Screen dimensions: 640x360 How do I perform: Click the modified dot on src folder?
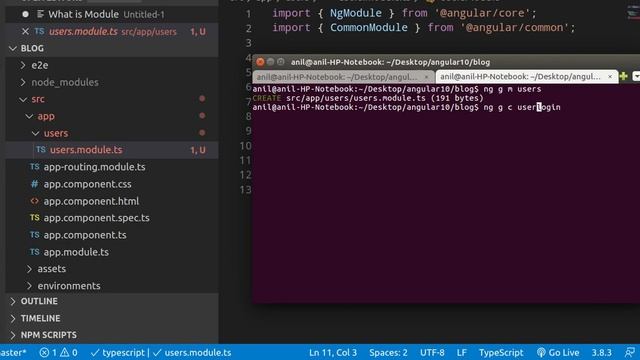point(202,99)
